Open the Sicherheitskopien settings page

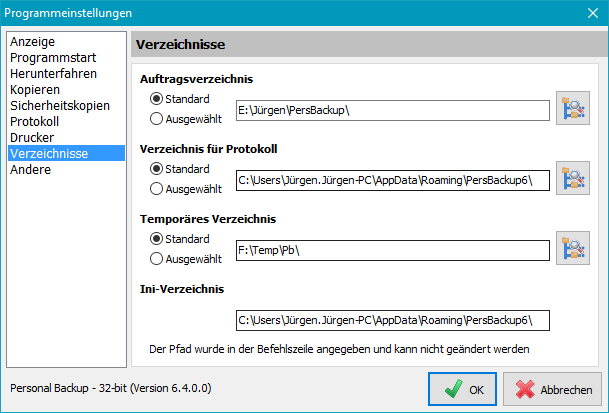[x=66, y=105]
